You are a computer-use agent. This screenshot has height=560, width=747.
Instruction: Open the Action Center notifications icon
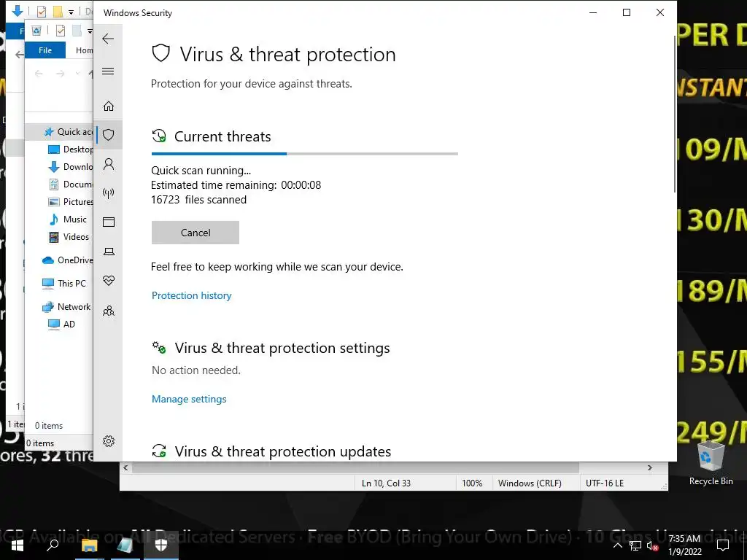click(x=723, y=545)
